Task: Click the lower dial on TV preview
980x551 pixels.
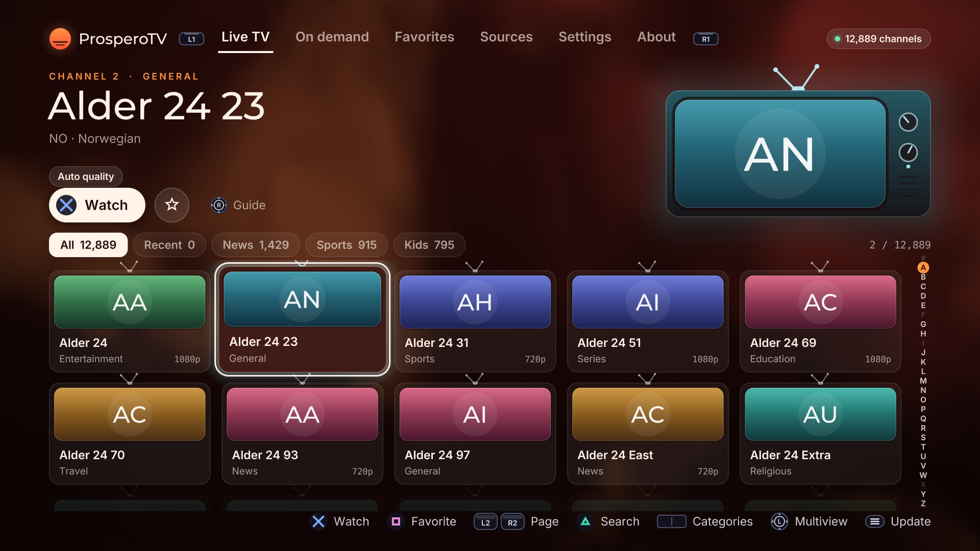Action: point(908,153)
